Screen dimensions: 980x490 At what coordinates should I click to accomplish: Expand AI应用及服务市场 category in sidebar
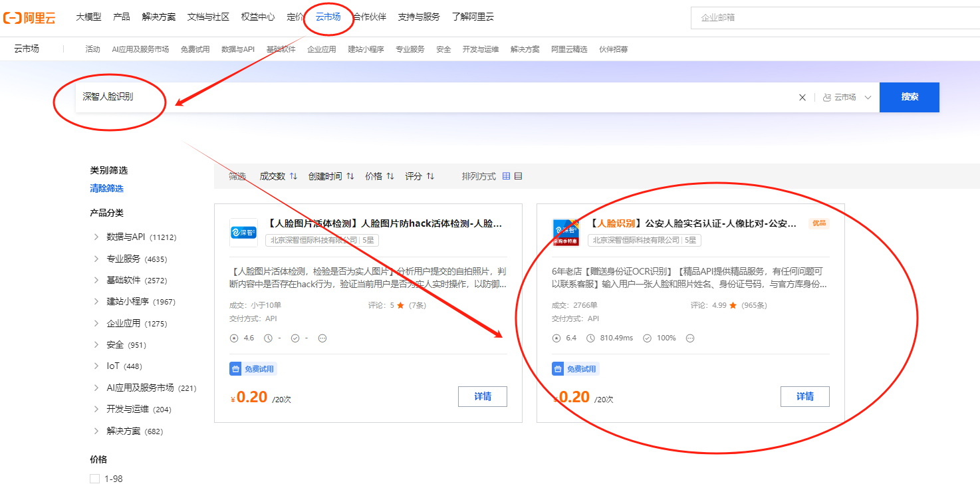tap(97, 388)
